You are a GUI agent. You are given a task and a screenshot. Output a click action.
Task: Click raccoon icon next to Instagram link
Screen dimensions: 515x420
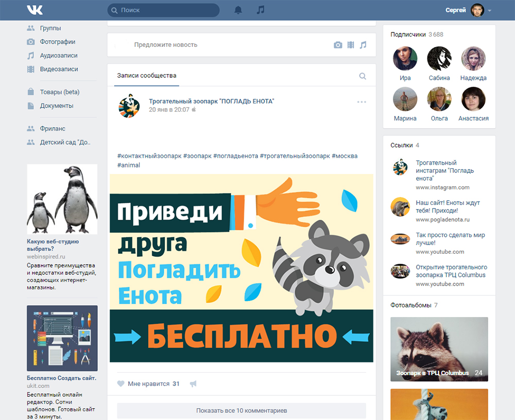[400, 166]
